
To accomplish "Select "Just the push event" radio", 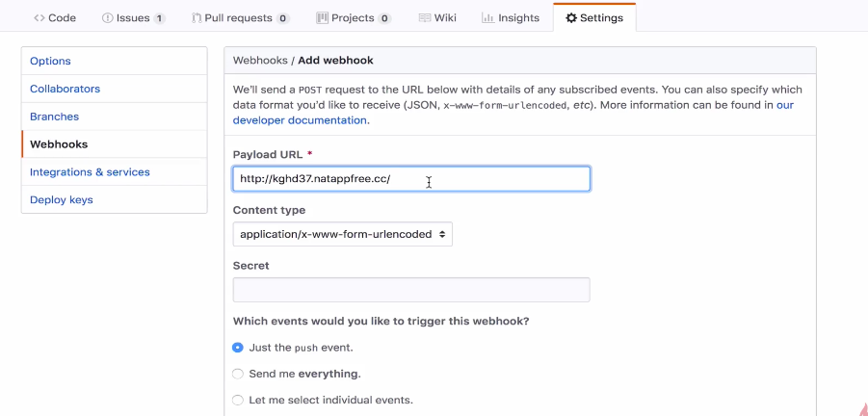I will pyautogui.click(x=238, y=348).
